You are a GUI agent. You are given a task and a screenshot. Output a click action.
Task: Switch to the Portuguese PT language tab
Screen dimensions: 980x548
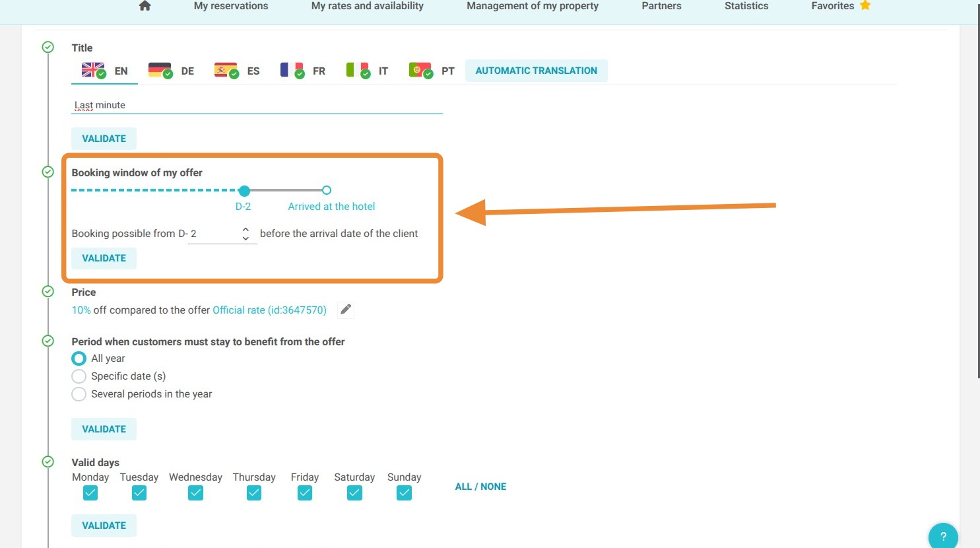432,71
